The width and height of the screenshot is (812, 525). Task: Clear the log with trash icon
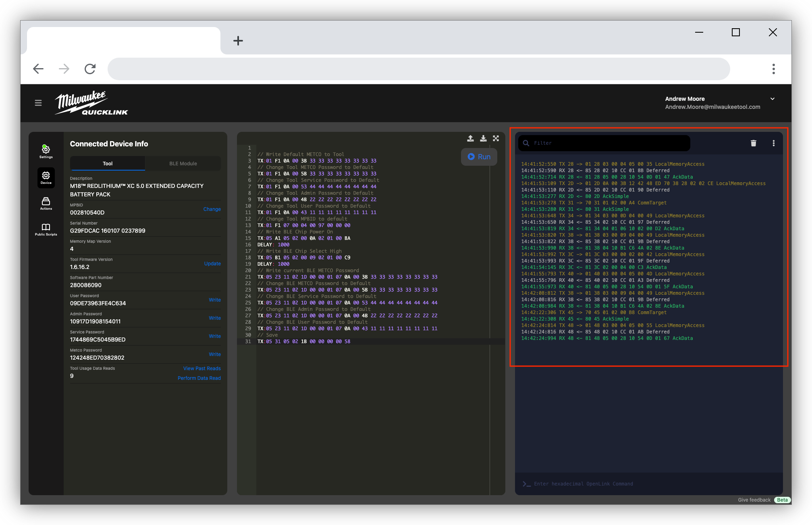(754, 143)
